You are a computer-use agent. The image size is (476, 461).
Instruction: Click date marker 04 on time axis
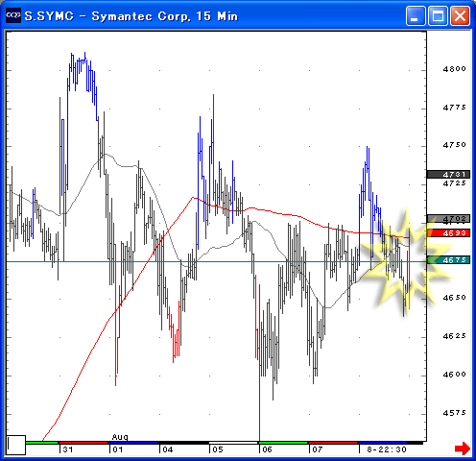click(168, 449)
